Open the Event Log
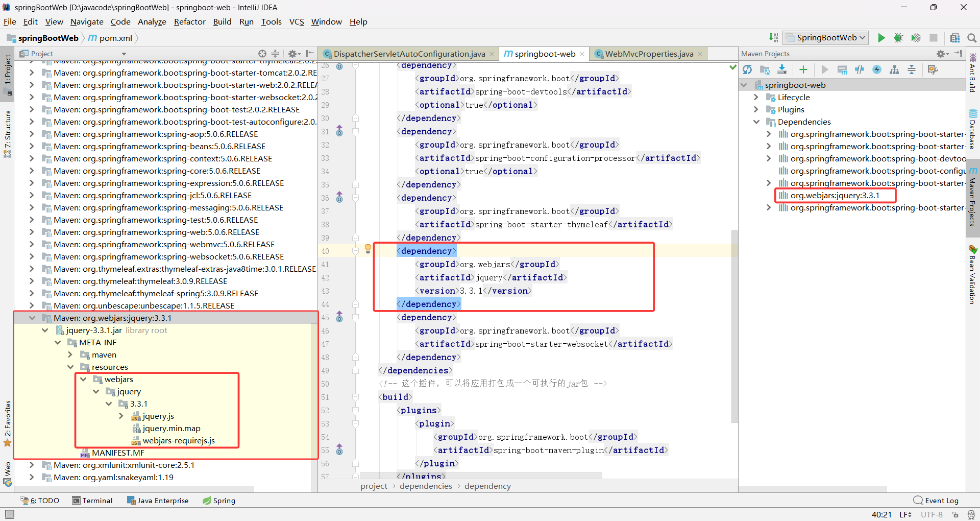 (936, 501)
